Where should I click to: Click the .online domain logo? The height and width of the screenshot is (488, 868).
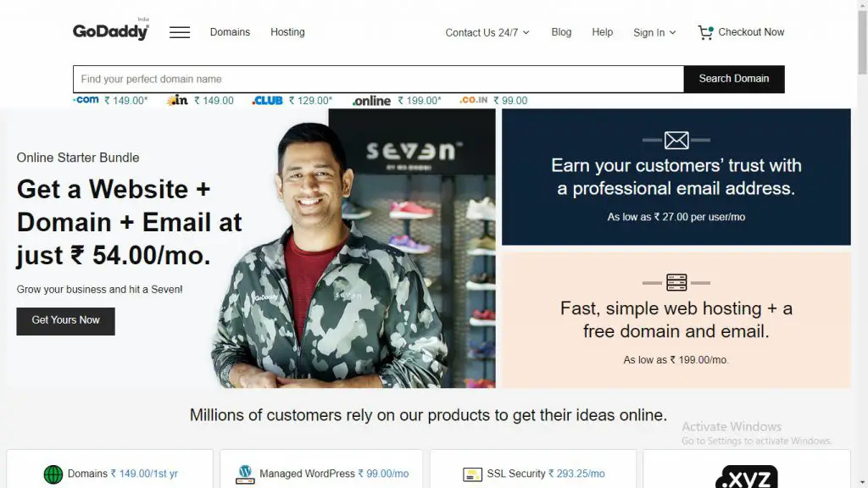(x=371, y=101)
